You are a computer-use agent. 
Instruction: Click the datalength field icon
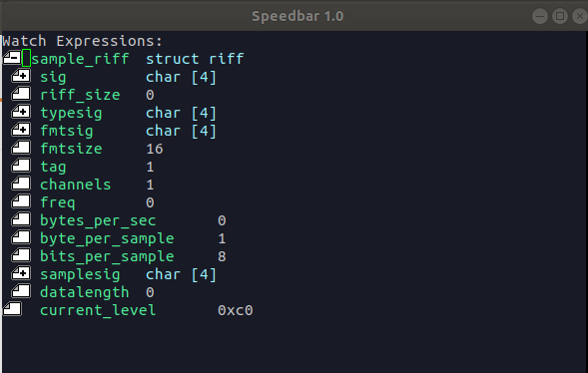click(x=21, y=292)
